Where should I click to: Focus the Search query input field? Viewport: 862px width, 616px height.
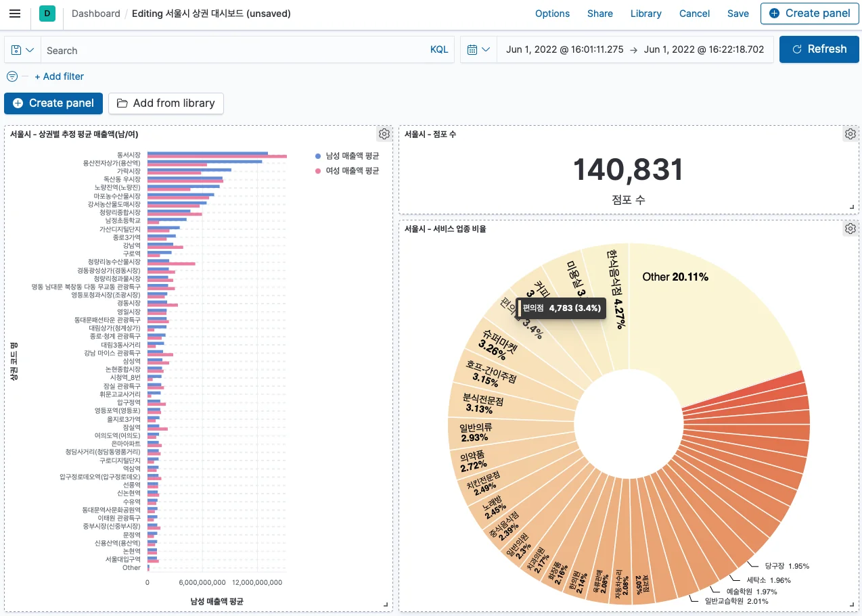coord(230,50)
